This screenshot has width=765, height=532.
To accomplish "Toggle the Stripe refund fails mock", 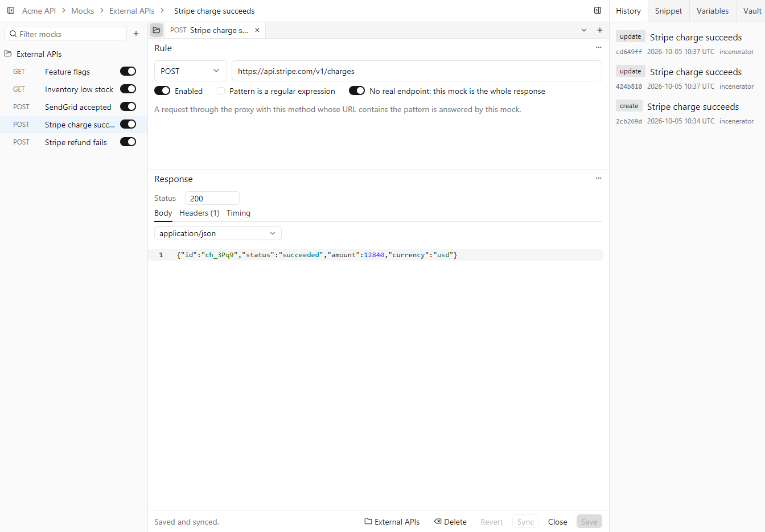I will [128, 142].
